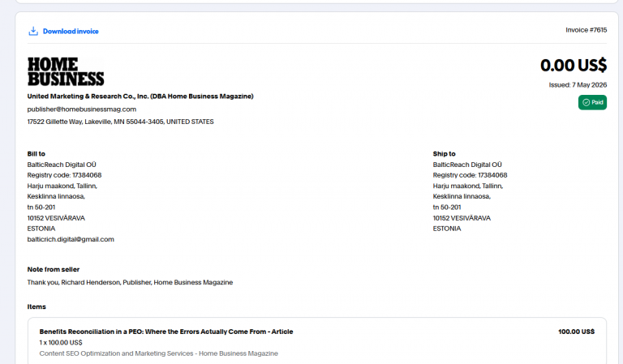The height and width of the screenshot is (364, 623).
Task: Click BalticReach Digital OÜ under Bill to
Action: [x=62, y=165]
